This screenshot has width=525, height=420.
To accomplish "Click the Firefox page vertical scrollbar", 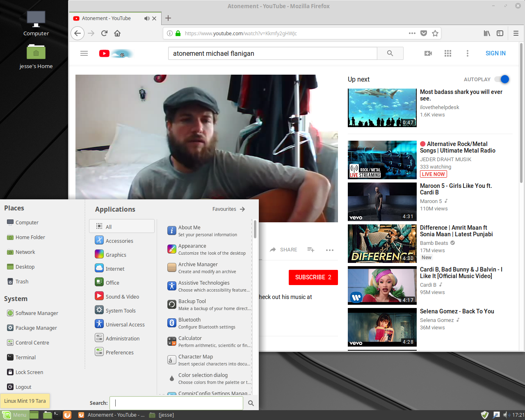I will (521, 113).
